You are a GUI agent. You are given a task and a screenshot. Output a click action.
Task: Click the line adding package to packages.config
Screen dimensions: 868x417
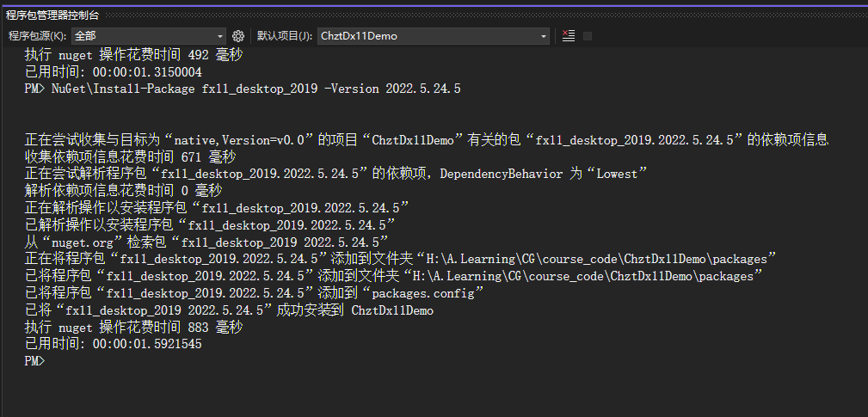(254, 293)
